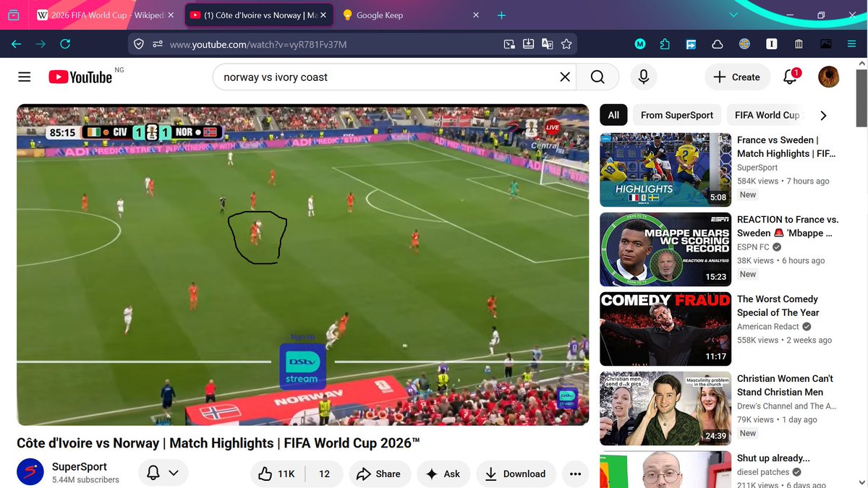Viewport: 868px width, 488px height.
Task: Open the Create menu
Action: pyautogui.click(x=737, y=77)
